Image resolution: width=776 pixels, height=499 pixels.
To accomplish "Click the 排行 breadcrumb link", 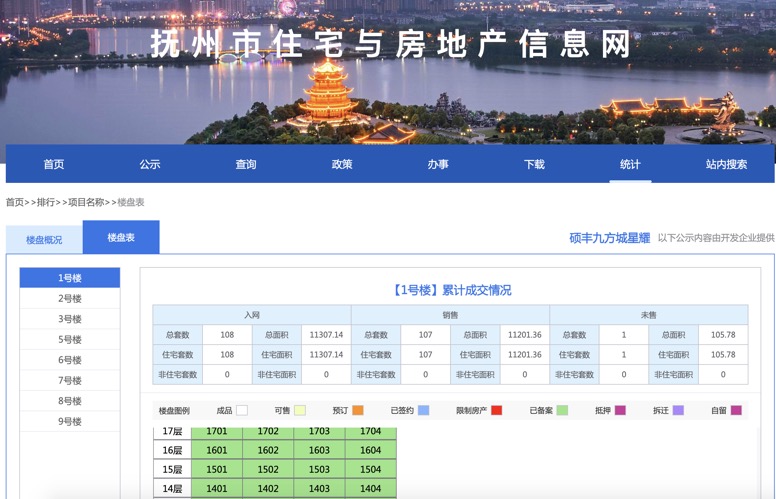I will (x=46, y=203).
